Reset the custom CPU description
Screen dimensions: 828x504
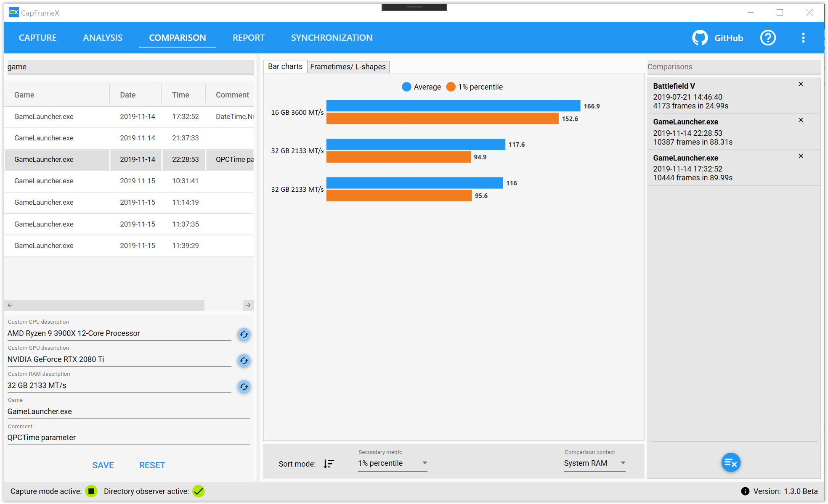click(244, 335)
